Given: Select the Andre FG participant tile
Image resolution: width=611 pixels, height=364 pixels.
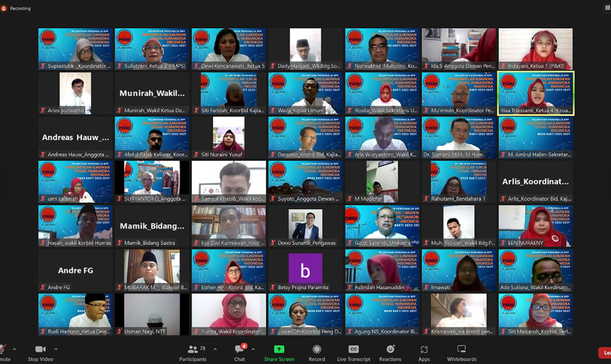Looking at the screenshot, I should click(x=75, y=270).
